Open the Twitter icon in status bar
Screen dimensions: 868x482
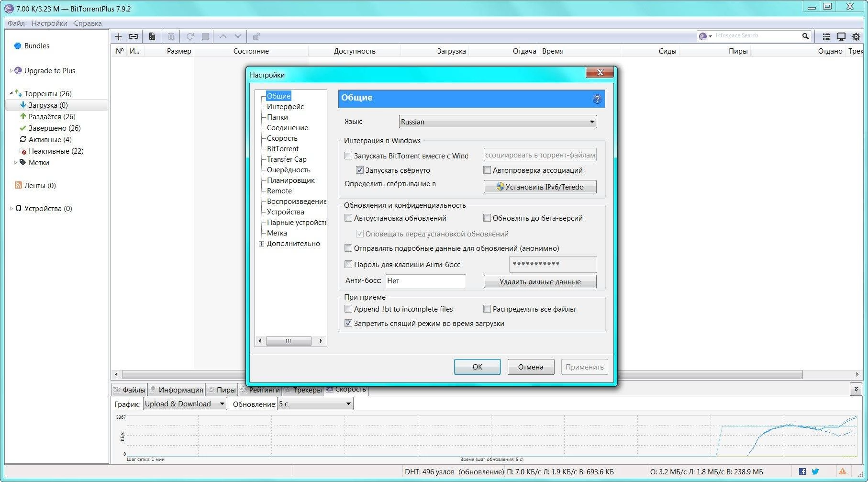click(815, 471)
